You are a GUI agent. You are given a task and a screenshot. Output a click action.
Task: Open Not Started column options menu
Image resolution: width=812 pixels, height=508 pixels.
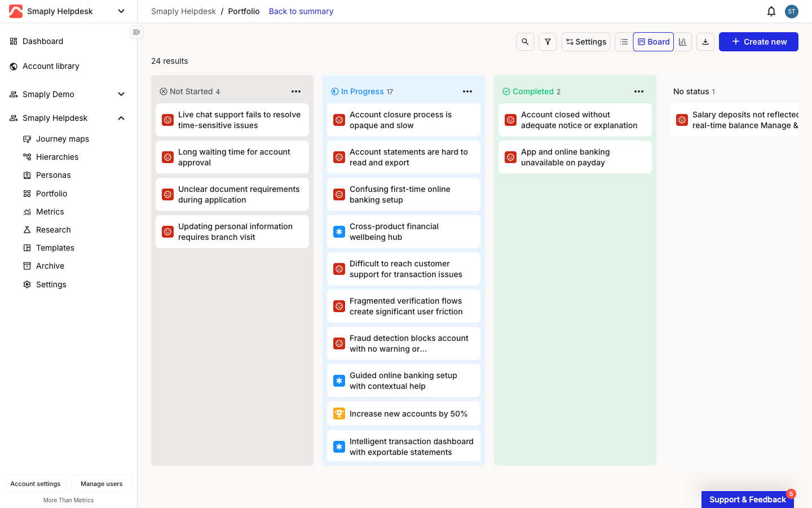click(296, 91)
